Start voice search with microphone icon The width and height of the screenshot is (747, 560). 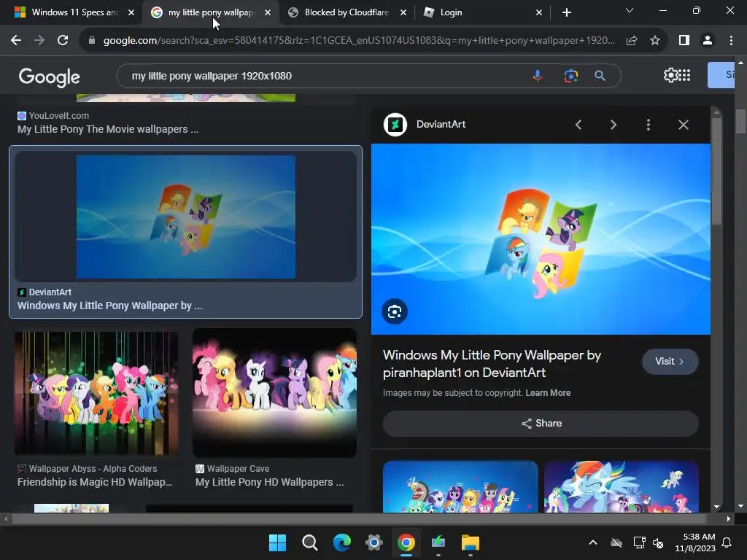(538, 76)
